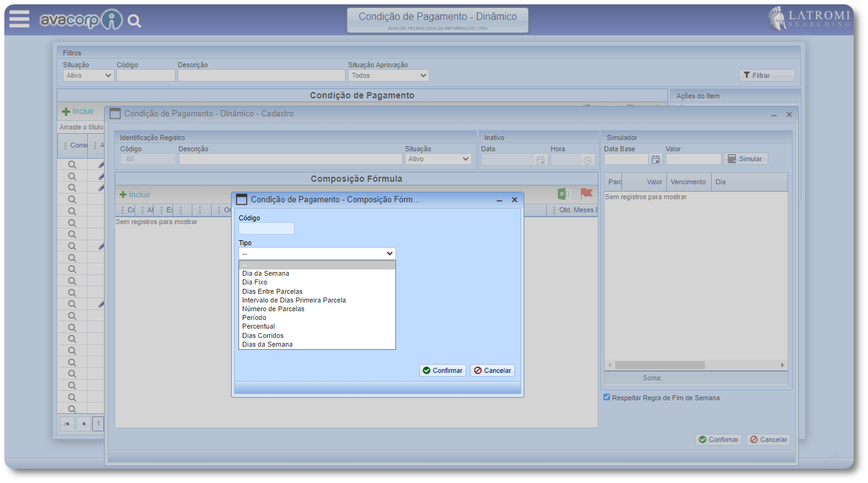Open the Situação dropdown in Cadastro window
The width and height of the screenshot is (868, 483).
438,159
